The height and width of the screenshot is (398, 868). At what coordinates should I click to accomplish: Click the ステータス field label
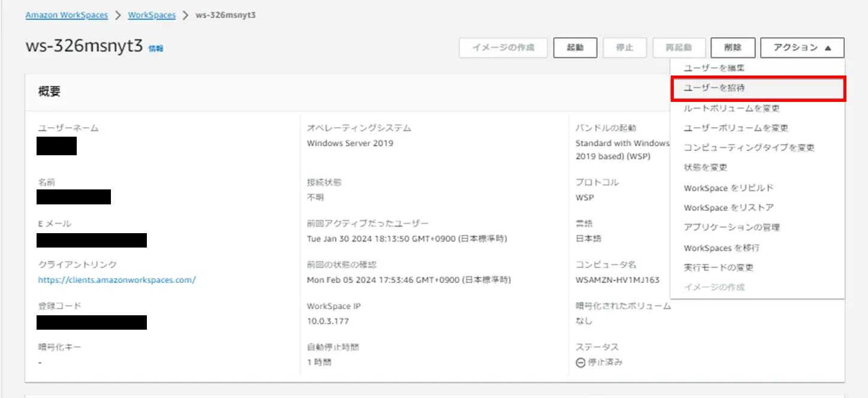click(x=597, y=347)
